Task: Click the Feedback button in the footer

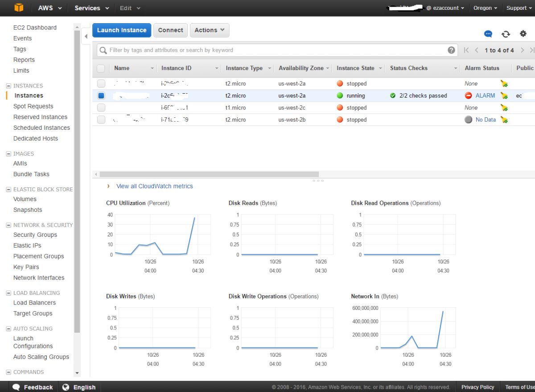Action: click(33, 387)
